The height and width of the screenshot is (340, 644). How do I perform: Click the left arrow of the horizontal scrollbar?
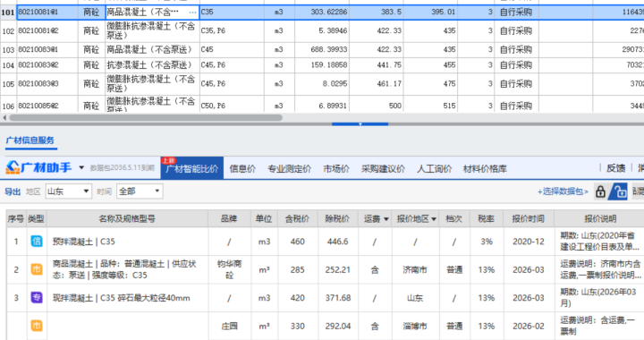pyautogui.click(x=4, y=118)
